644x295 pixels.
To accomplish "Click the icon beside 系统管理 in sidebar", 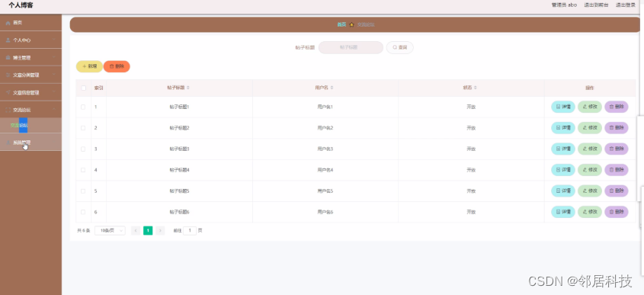I will point(8,143).
